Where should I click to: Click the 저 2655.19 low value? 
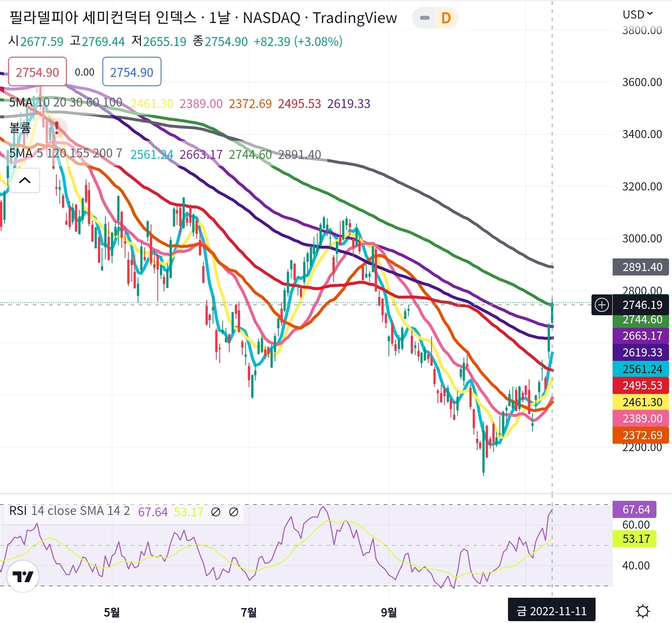pyautogui.click(x=159, y=42)
